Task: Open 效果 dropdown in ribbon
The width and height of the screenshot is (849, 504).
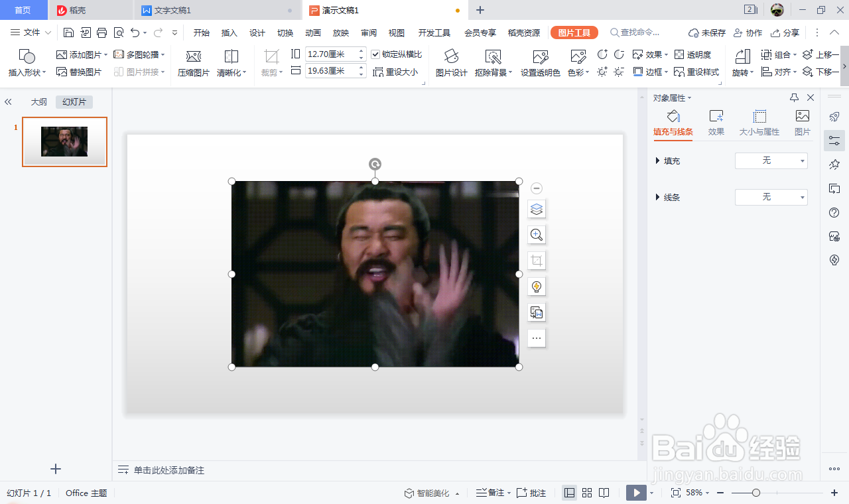Action: click(x=650, y=54)
